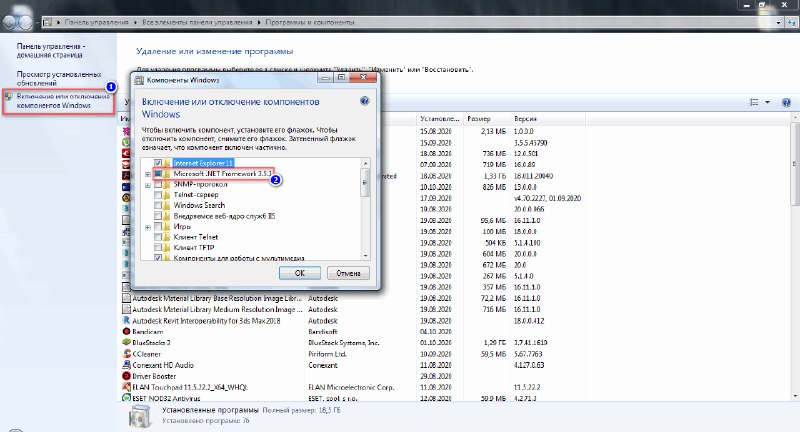This screenshot has height=432, width=800.
Task: Click the Autodesk Revit Interoperability icon
Action: coord(127,320)
